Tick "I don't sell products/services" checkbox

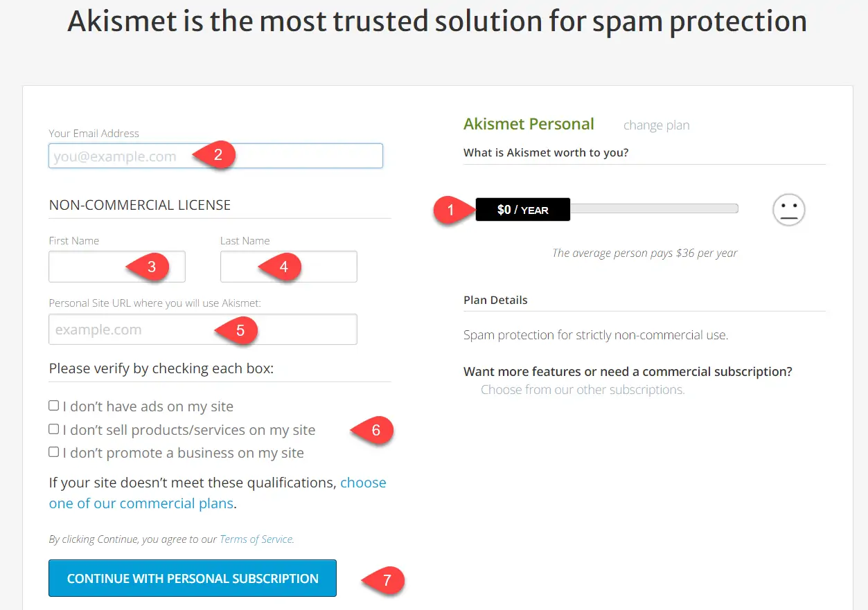54,429
